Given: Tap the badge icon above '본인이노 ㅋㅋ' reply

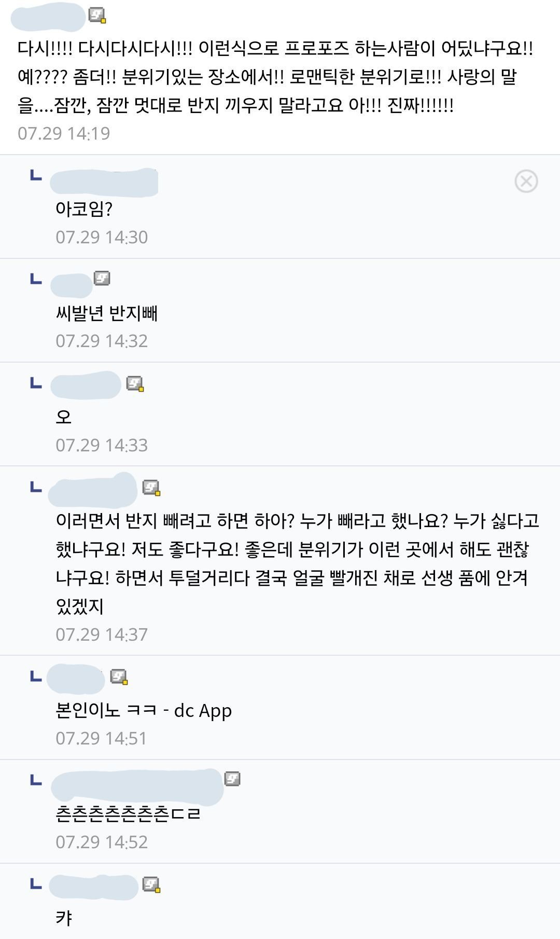Looking at the screenshot, I should click(119, 676).
